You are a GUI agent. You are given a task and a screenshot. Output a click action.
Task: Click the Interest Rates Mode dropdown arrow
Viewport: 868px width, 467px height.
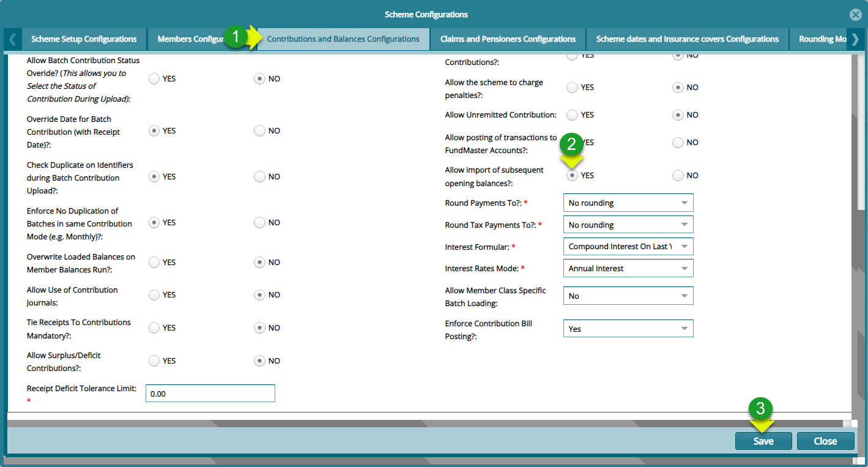click(685, 268)
